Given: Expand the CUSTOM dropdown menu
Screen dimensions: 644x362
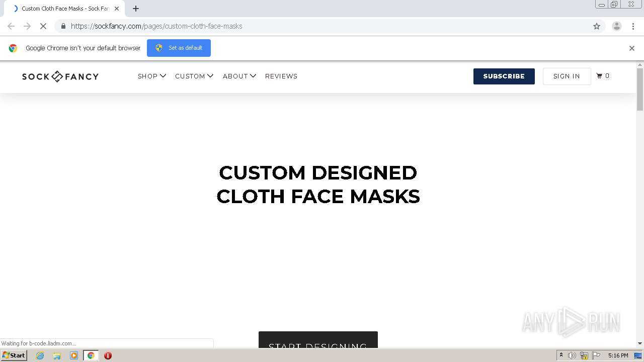Looking at the screenshot, I should 194,76.
